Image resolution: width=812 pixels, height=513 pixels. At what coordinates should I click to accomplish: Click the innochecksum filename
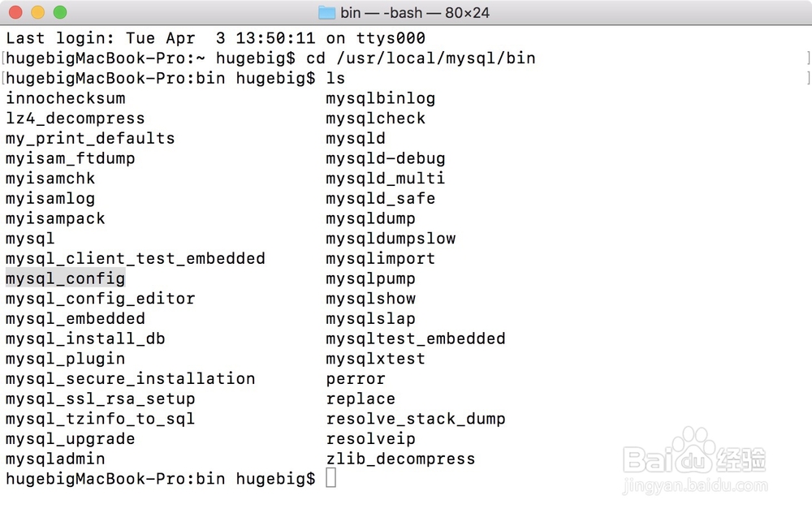[66, 98]
